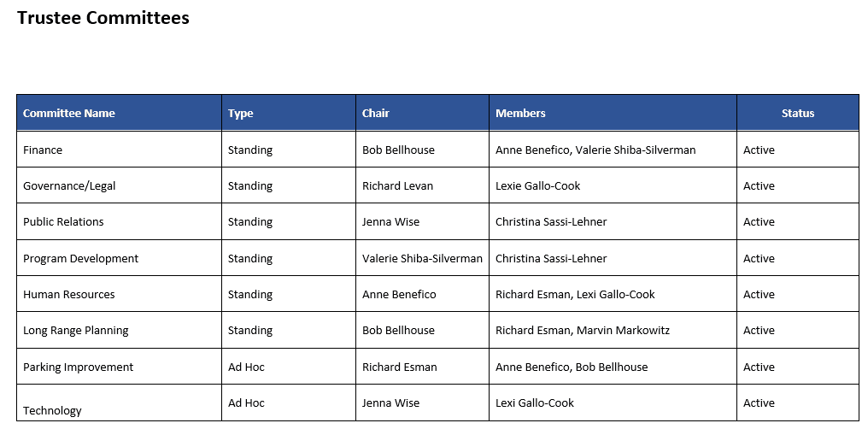Click the Members column header

point(520,113)
